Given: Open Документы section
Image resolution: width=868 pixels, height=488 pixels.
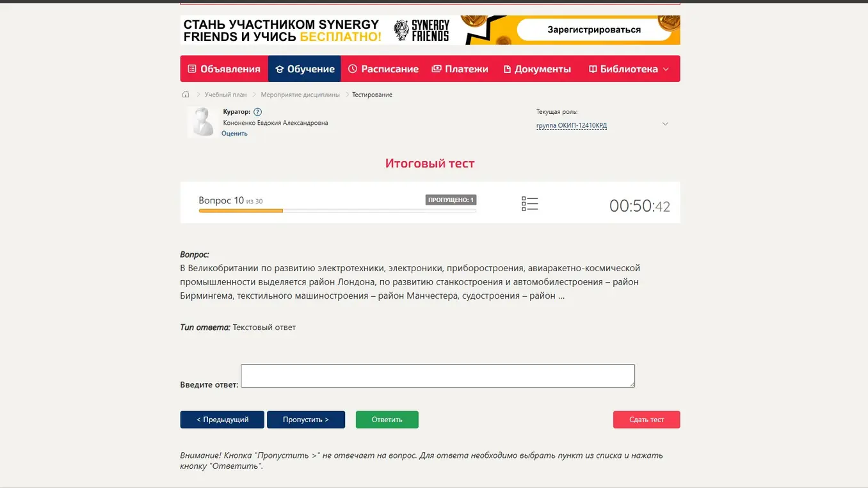Looking at the screenshot, I should coord(537,69).
